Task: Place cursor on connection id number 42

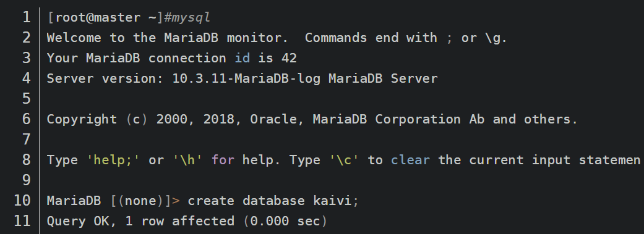Action: click(289, 58)
